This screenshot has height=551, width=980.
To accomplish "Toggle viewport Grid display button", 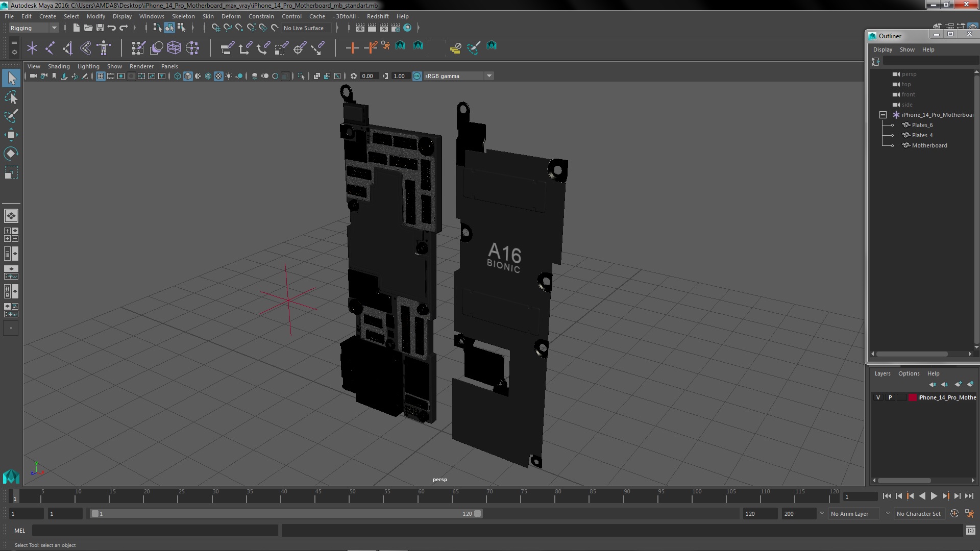I will tap(101, 76).
